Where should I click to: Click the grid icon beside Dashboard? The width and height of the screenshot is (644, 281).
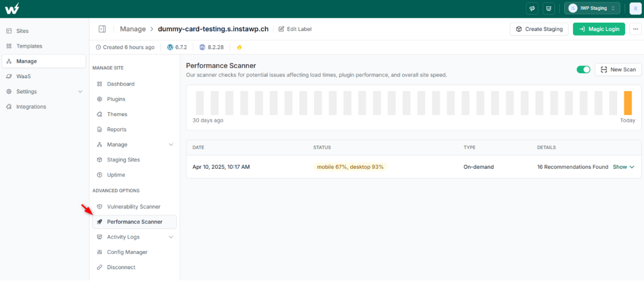99,84
